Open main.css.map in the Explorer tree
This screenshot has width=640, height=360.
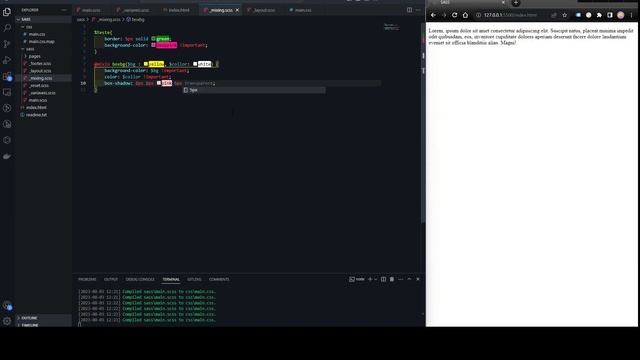pyautogui.click(x=43, y=41)
